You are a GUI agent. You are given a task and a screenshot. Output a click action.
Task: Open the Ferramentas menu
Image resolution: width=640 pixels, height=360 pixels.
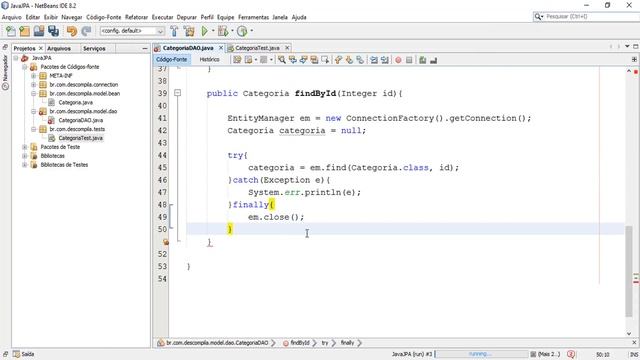click(x=253, y=17)
